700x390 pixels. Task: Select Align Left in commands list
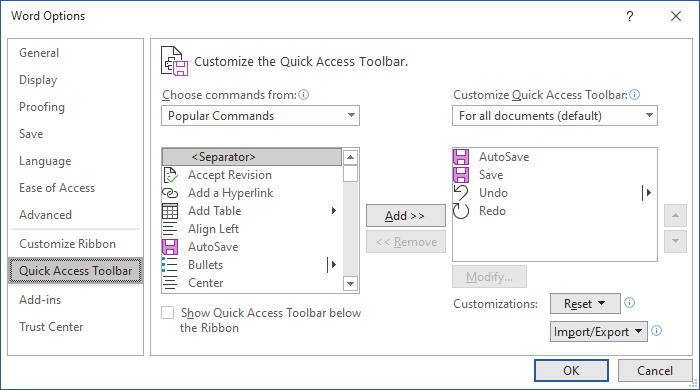(252, 229)
